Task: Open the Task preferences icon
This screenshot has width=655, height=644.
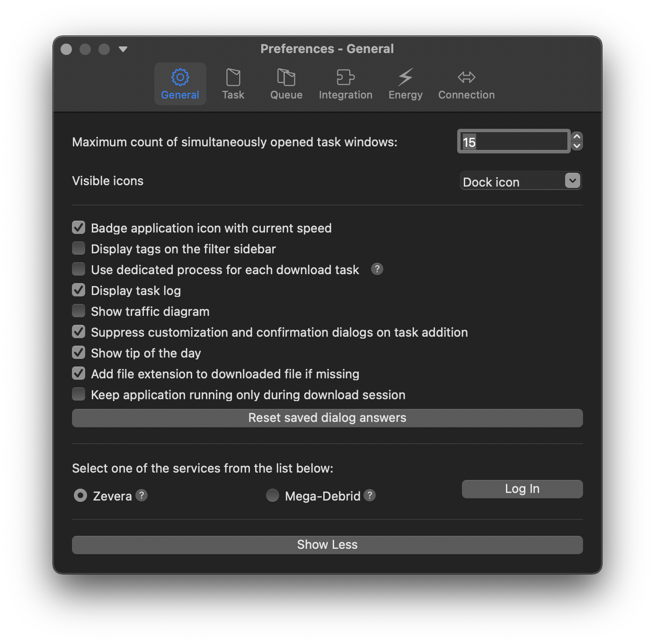Action: [233, 78]
